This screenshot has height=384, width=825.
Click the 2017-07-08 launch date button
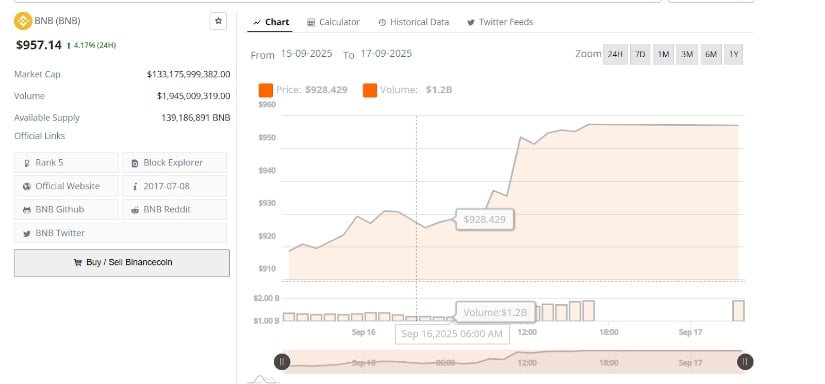pyautogui.click(x=175, y=186)
